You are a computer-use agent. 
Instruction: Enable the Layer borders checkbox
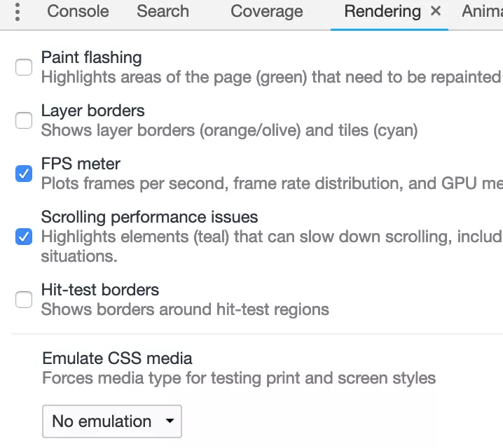point(24,120)
